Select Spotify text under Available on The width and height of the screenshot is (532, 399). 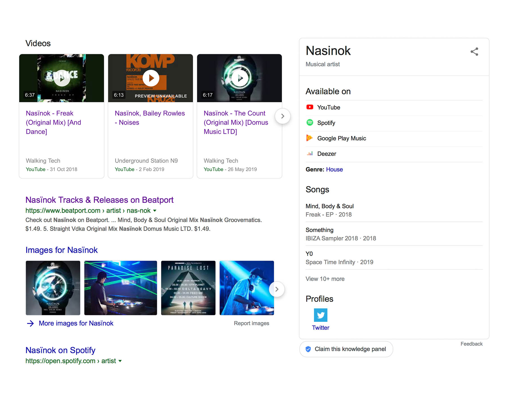click(326, 123)
